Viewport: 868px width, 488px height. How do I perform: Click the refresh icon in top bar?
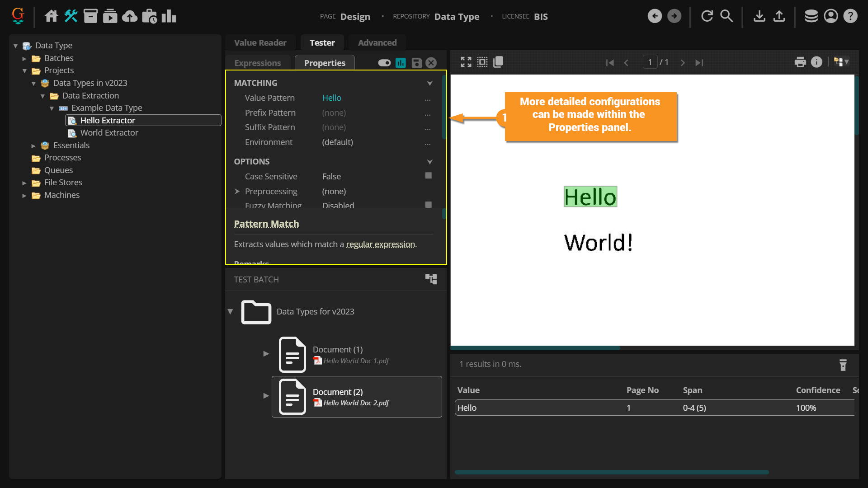707,16
